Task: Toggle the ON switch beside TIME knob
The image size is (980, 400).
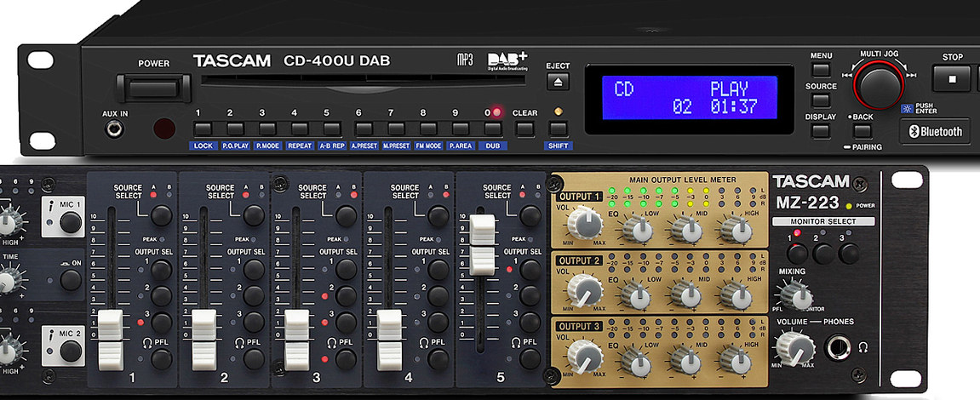Action: [x=71, y=280]
